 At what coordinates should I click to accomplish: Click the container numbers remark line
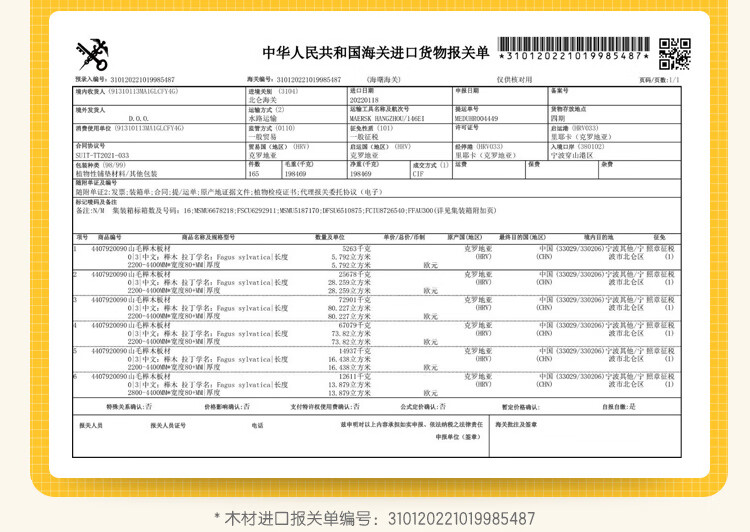click(x=286, y=211)
